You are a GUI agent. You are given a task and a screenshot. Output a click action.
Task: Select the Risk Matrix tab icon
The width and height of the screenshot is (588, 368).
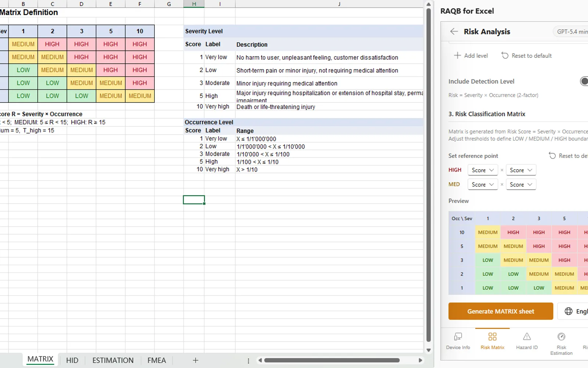coord(492,336)
